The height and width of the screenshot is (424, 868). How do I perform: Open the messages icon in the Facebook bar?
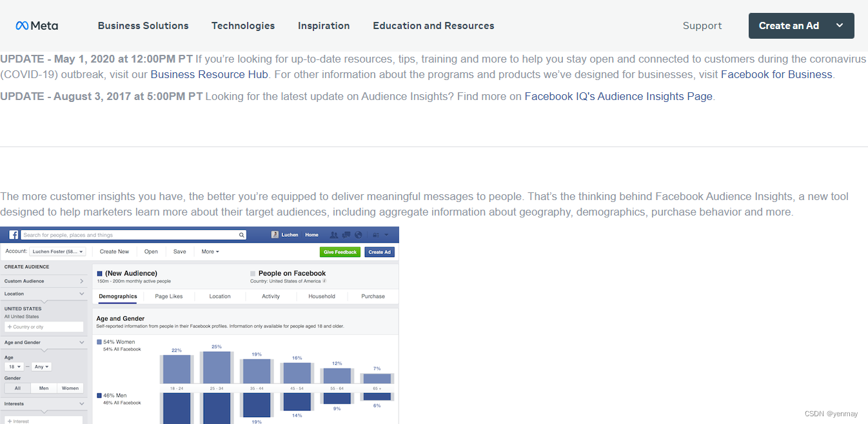(346, 235)
